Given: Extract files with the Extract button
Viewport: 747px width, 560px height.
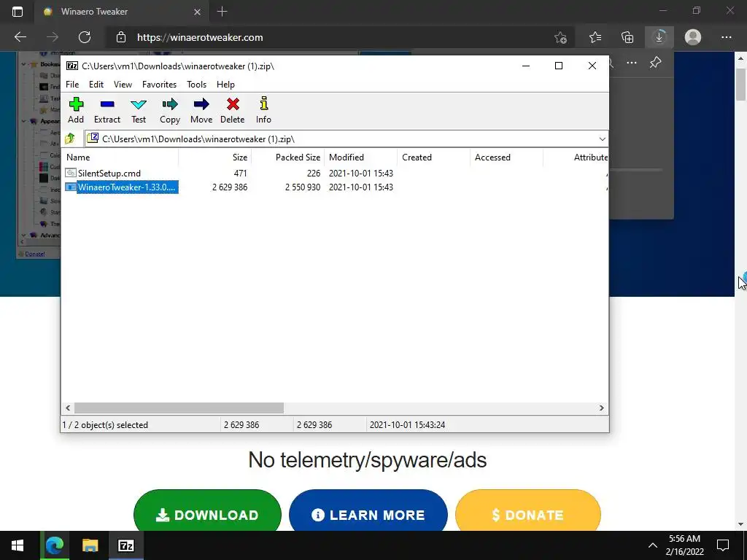Looking at the screenshot, I should pyautogui.click(x=107, y=111).
